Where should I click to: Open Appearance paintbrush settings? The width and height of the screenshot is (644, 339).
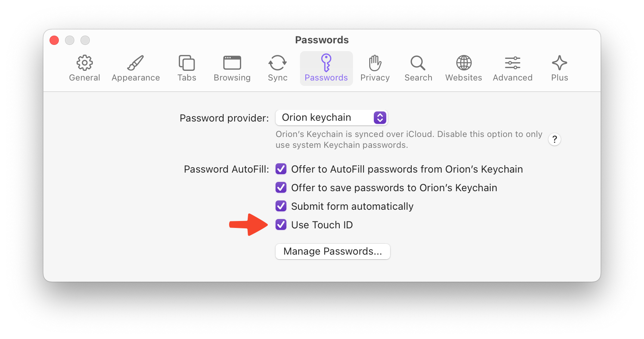pos(135,68)
